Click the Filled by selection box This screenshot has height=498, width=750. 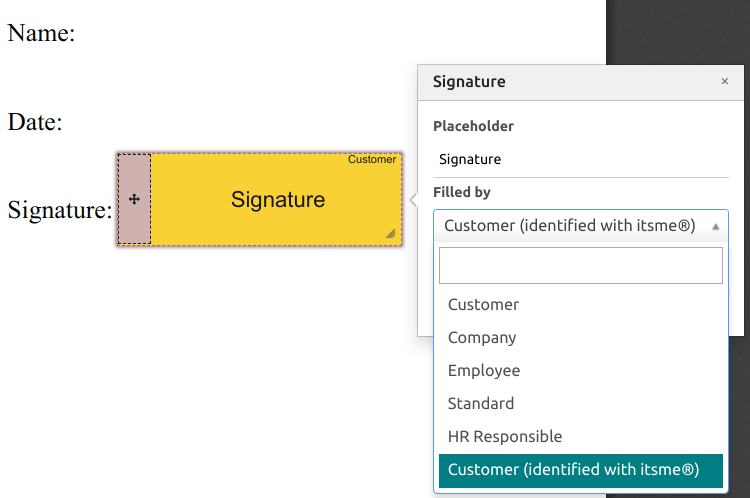coord(570,226)
